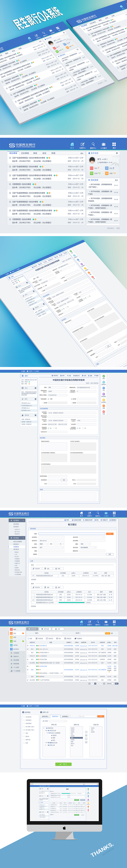Image resolution: width=127 pixels, height=868 pixels.
Task: Click 流水号 search input on list screen
Action: click(x=92, y=633)
